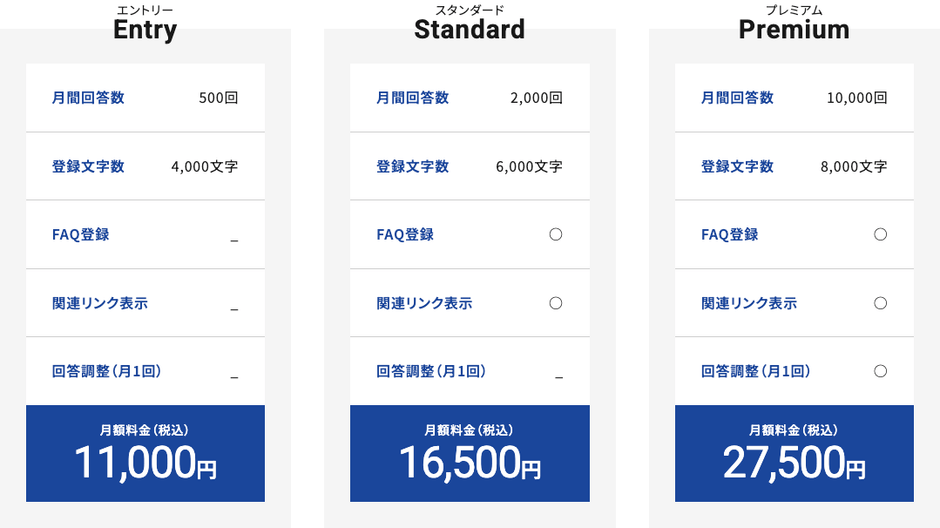
Task: Click the Standard plan 登録文字数 label
Action: click(x=412, y=167)
